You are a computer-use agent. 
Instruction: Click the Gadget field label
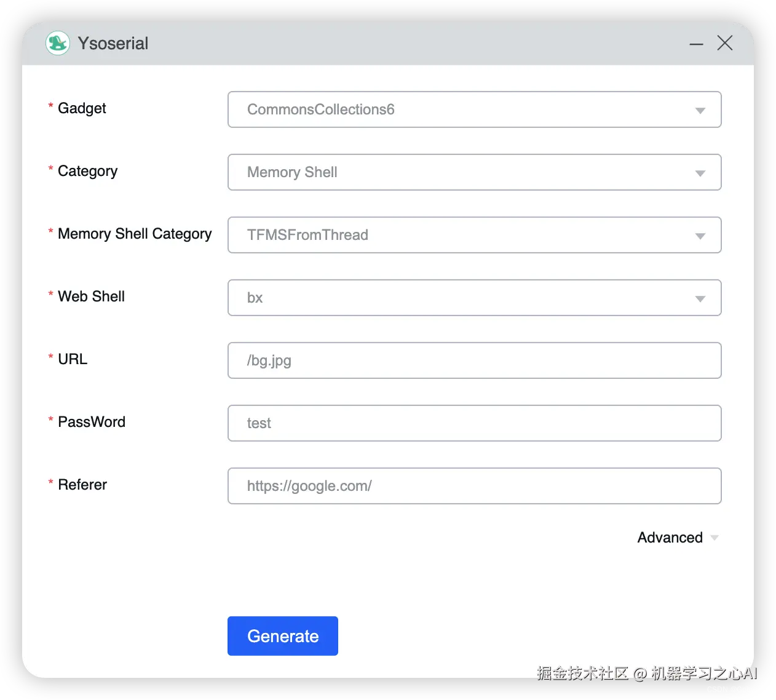tap(82, 108)
